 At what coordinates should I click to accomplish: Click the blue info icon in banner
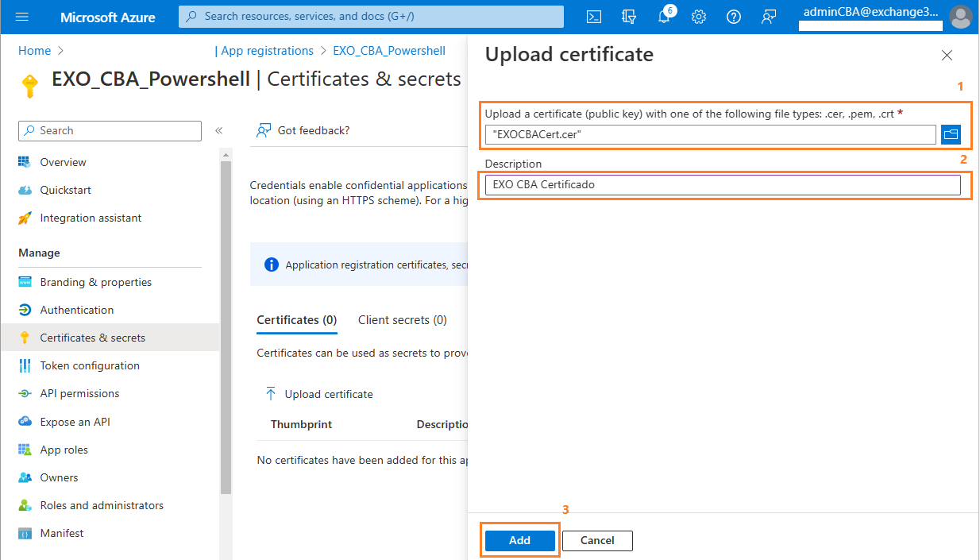pos(272,265)
